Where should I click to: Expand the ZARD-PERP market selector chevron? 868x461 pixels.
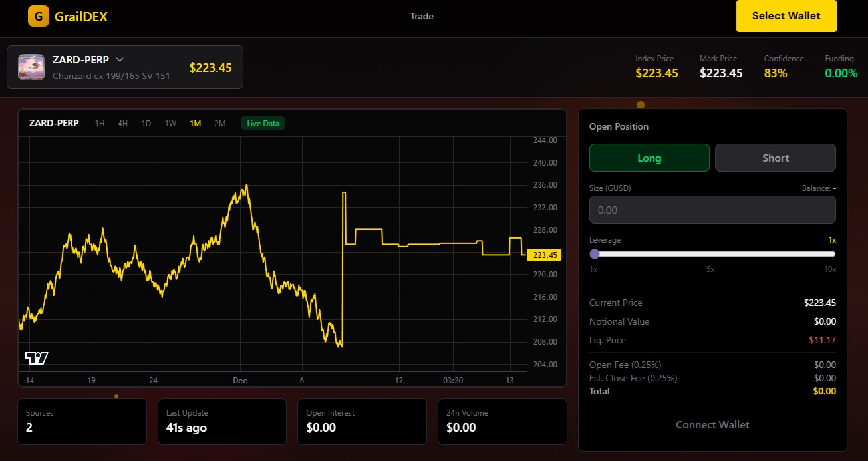click(x=120, y=59)
